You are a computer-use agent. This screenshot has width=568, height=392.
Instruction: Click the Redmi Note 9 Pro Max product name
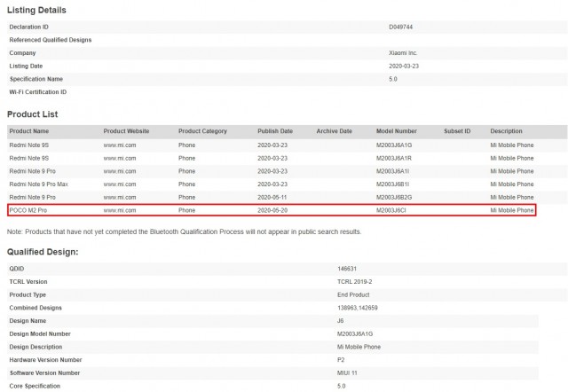pos(38,184)
